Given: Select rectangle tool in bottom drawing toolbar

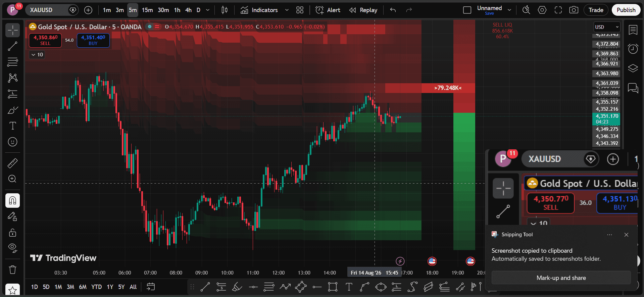Looking at the screenshot, I should click(333, 287).
